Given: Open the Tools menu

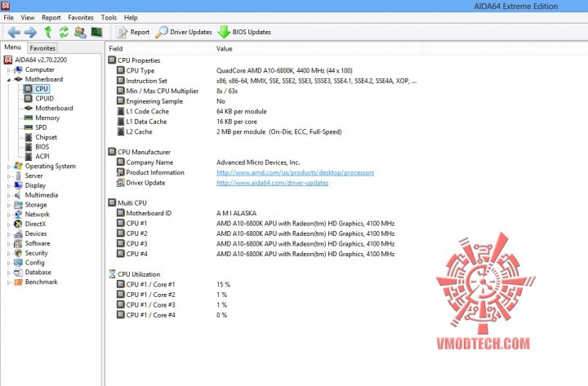Looking at the screenshot, I should [x=109, y=18].
